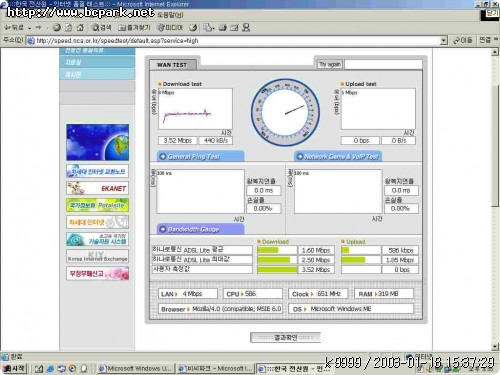Select the WAN TEST tab
Viewport: 500px width, 375px height.
click(x=172, y=65)
